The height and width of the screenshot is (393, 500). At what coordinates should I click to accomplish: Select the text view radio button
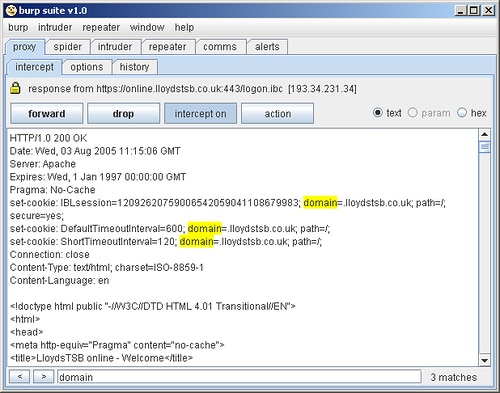click(377, 113)
